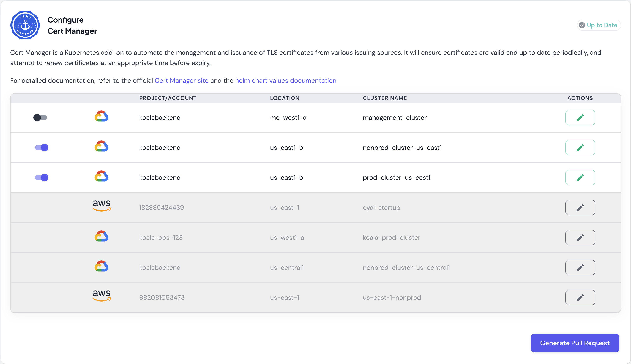
Task: Click the Google Cloud icon on the management-cluster row
Action: coord(102,116)
